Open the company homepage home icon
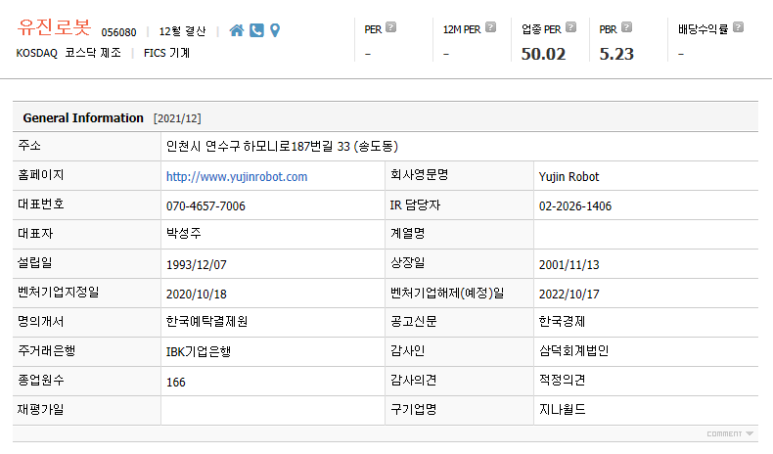 237,31
